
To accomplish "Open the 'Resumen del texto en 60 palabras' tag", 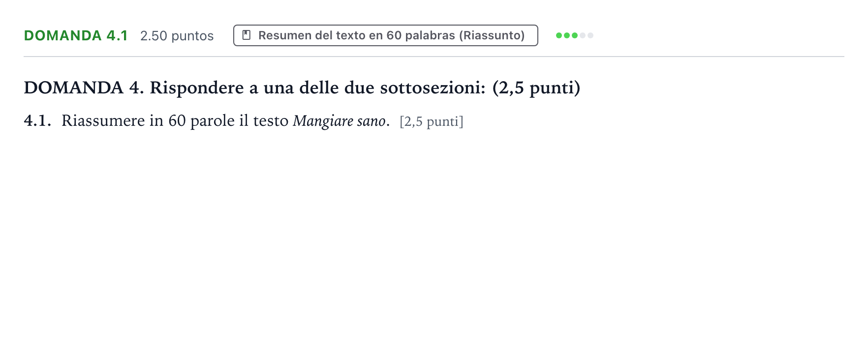I will pyautogui.click(x=385, y=35).
